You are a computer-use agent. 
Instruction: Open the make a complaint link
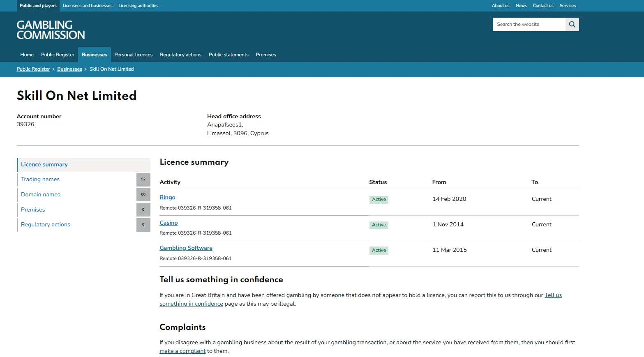182,351
